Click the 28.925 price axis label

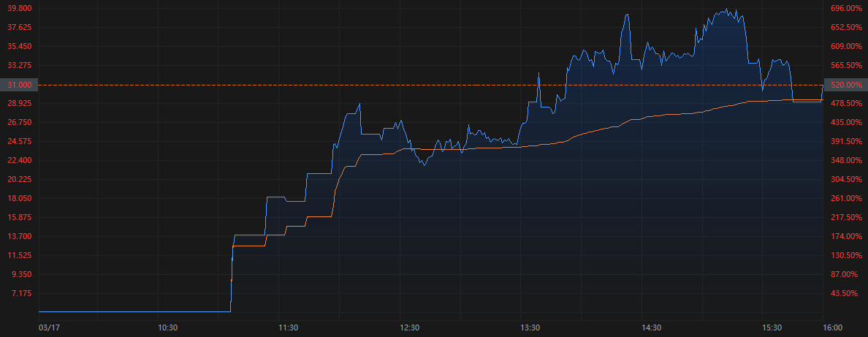(20, 104)
